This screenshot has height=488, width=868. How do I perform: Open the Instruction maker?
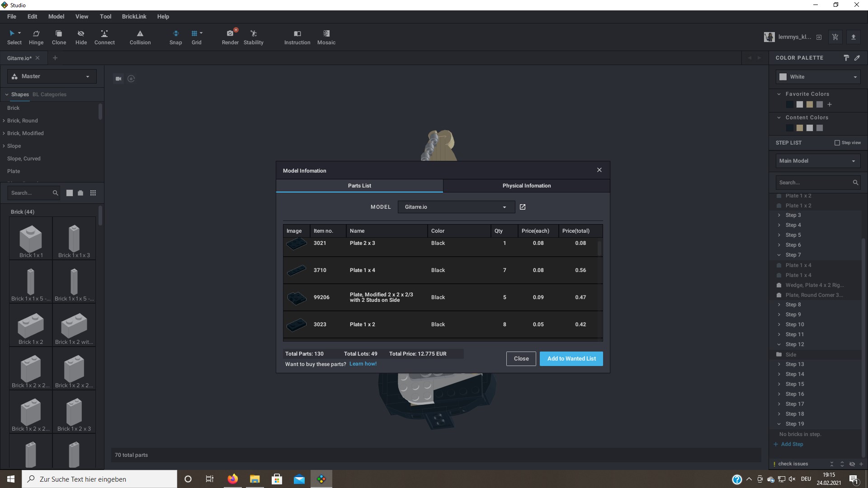(297, 37)
